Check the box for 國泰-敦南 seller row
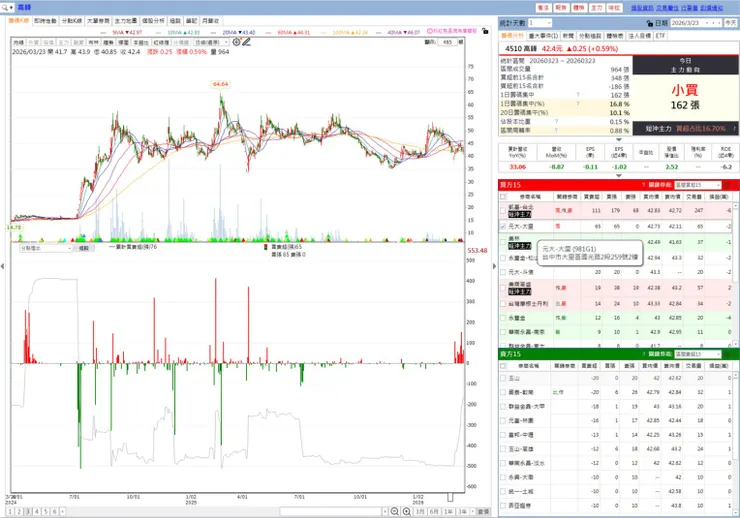Screen dimensions: 740x518 503,393
